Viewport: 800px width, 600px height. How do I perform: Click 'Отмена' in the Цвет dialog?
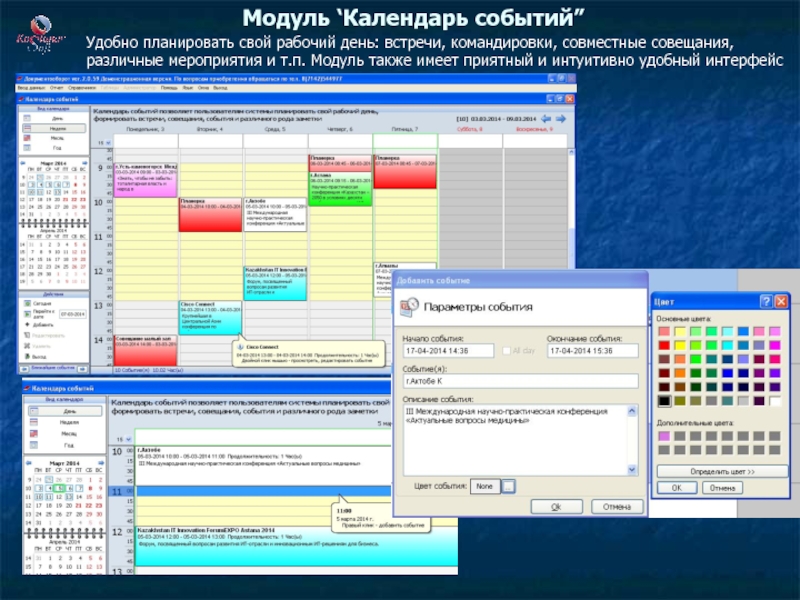721,487
